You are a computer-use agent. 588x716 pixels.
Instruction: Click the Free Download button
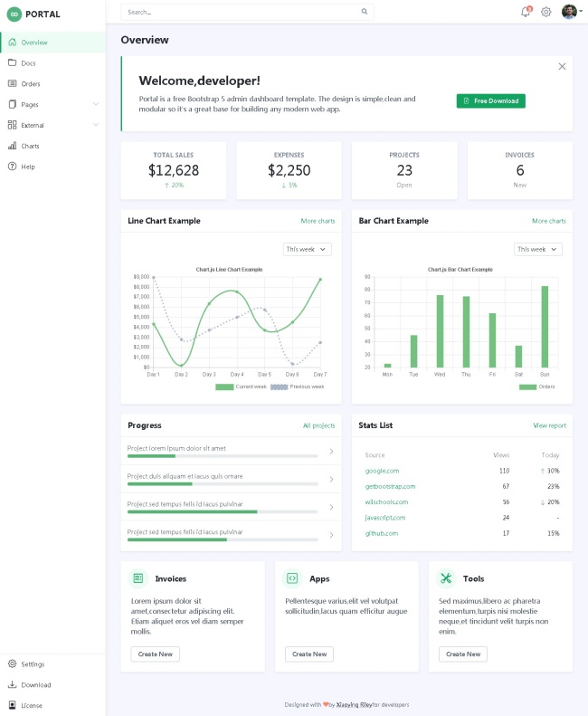tap(490, 100)
